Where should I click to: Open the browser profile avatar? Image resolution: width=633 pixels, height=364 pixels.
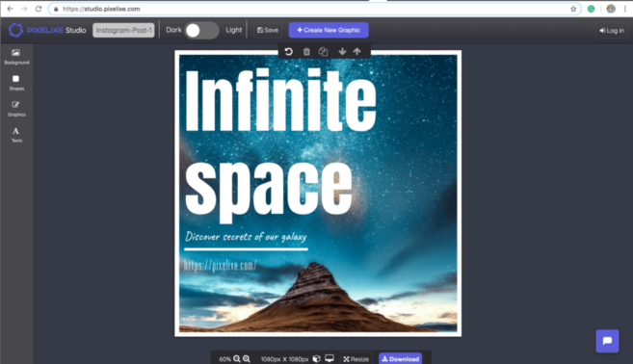pyautogui.click(x=611, y=9)
